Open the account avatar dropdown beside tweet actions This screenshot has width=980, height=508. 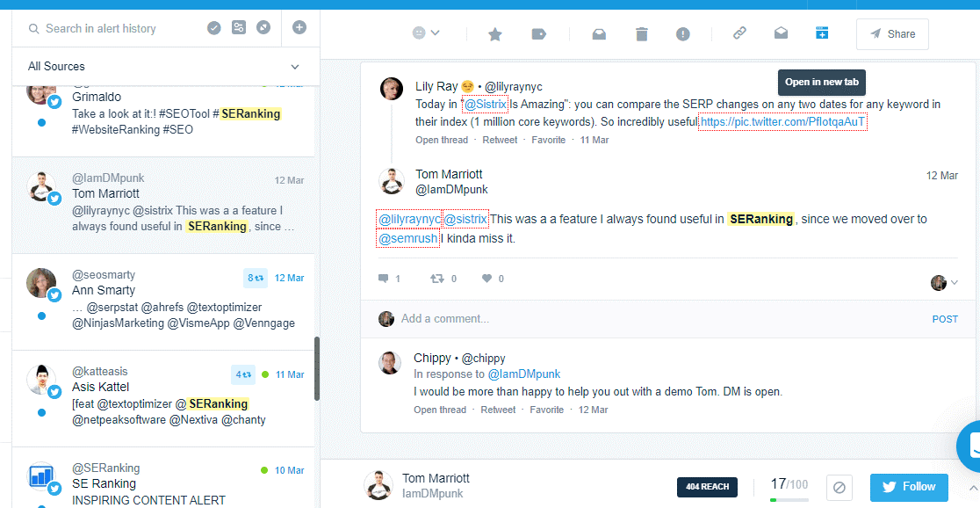pos(944,283)
